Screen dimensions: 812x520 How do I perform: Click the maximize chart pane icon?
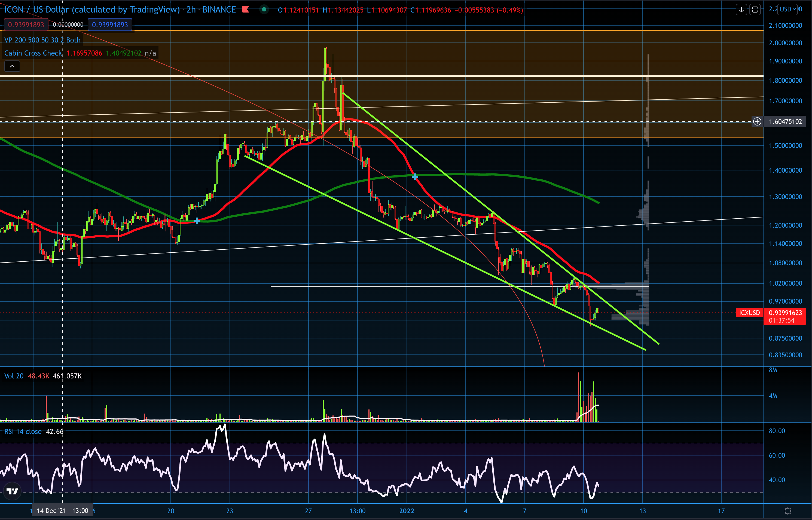(x=755, y=10)
